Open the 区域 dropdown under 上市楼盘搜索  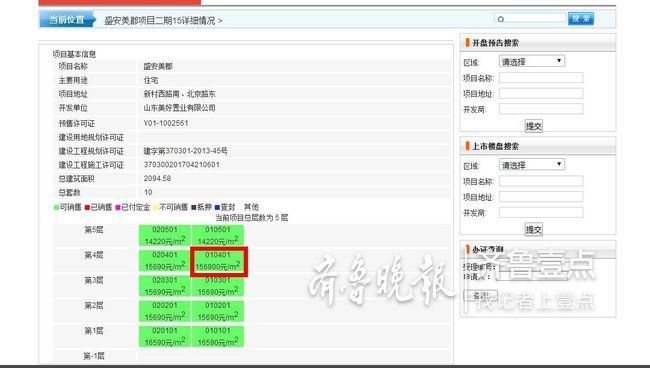531,165
